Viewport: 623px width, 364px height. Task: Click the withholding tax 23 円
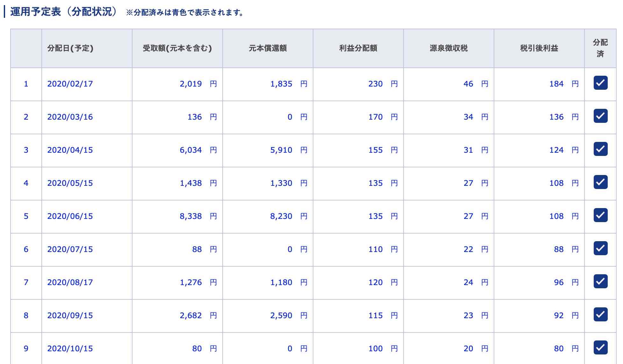click(x=476, y=315)
